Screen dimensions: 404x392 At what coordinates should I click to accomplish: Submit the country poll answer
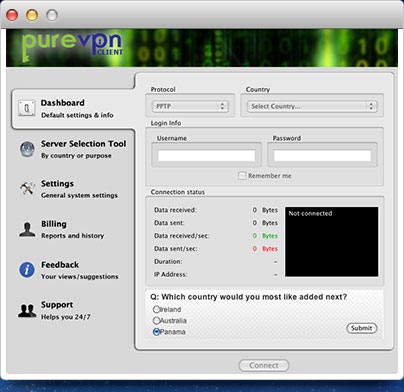(x=362, y=328)
